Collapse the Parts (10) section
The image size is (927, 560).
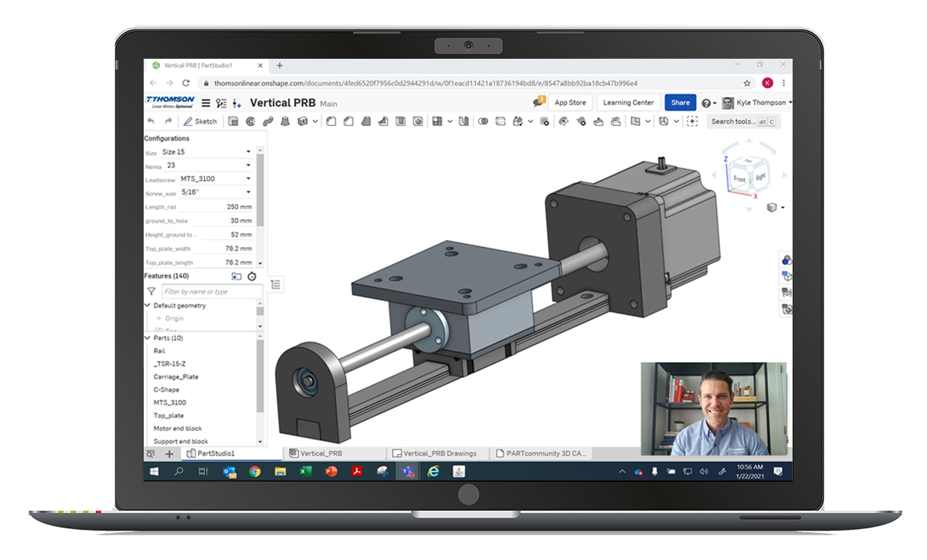pyautogui.click(x=148, y=338)
